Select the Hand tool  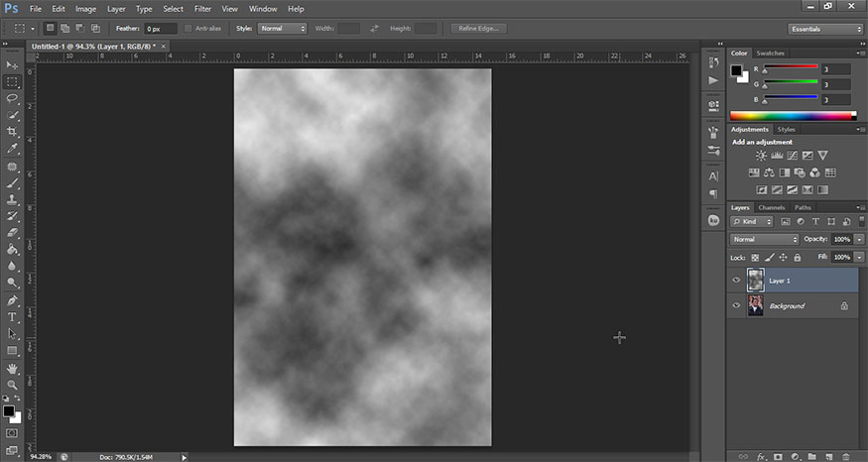(x=12, y=369)
